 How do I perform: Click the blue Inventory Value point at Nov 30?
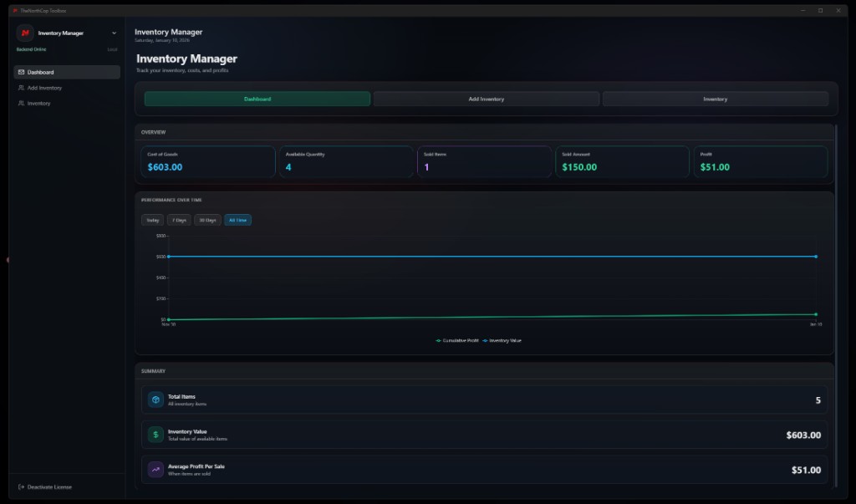[x=169, y=257]
